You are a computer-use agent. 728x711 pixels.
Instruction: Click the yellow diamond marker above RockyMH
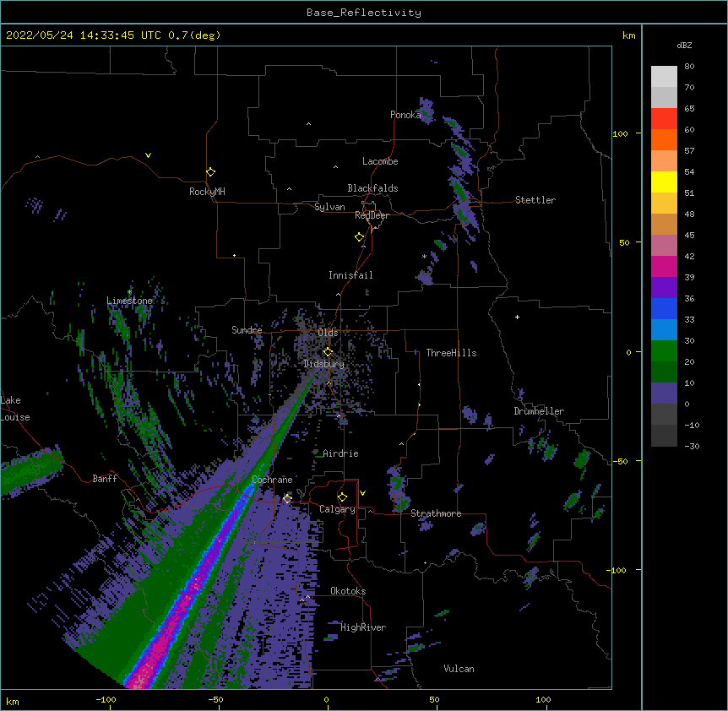coord(210,172)
